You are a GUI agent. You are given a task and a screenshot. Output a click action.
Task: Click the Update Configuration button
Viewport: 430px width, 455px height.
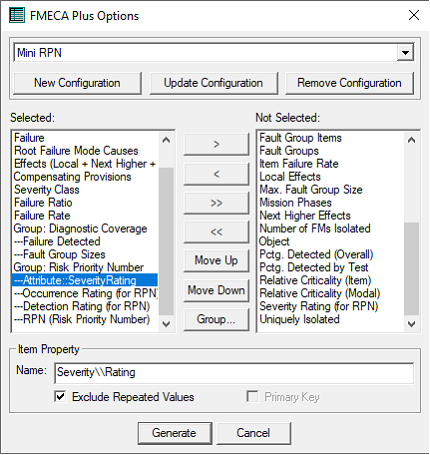point(213,83)
